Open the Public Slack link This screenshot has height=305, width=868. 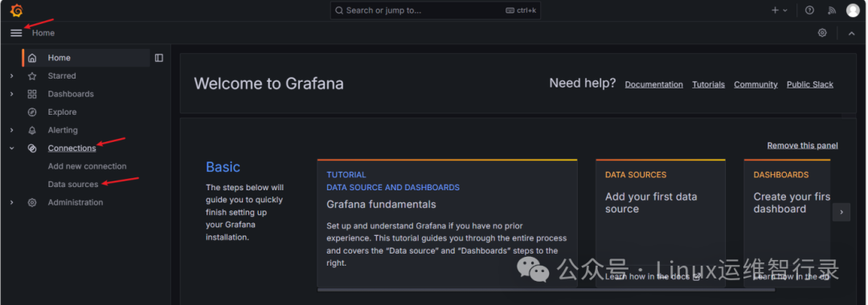pyautogui.click(x=810, y=84)
